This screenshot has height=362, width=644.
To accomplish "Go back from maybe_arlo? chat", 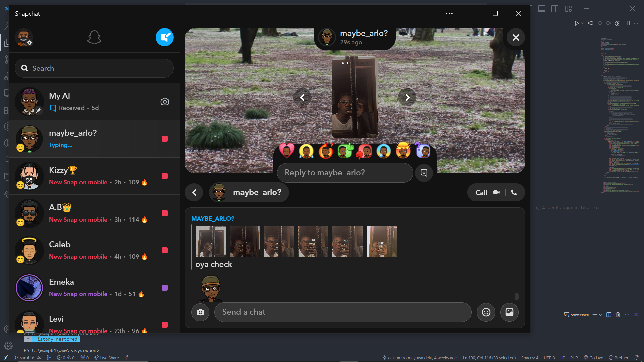I will click(194, 192).
